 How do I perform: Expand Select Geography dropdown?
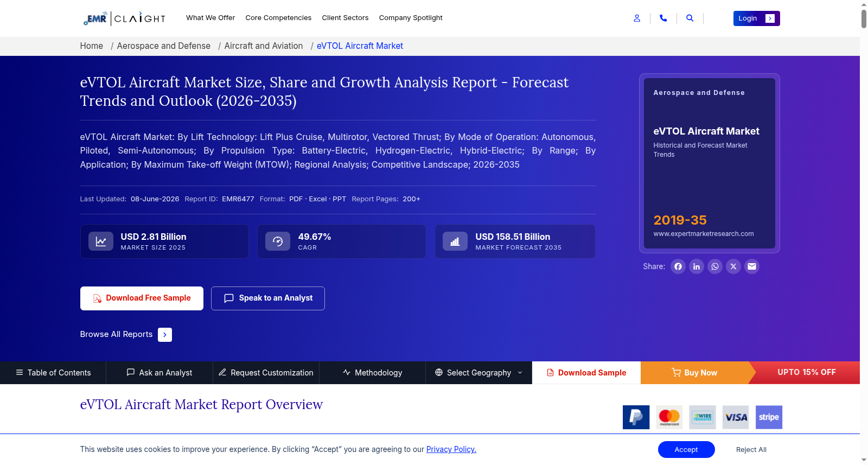(478, 373)
